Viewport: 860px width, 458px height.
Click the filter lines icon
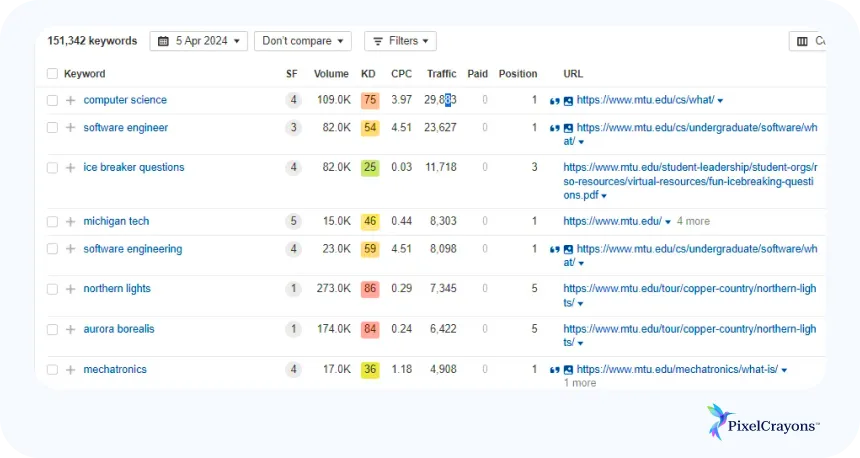tap(378, 41)
